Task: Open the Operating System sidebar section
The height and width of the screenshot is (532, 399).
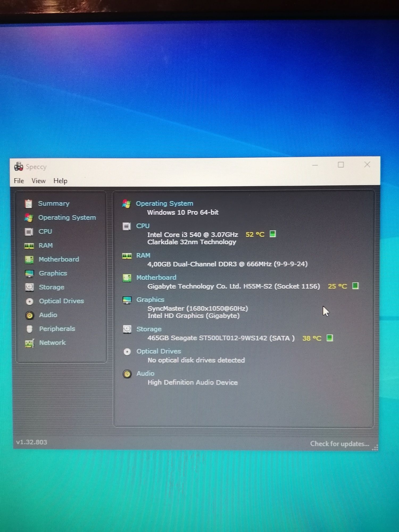Action: pos(67,218)
